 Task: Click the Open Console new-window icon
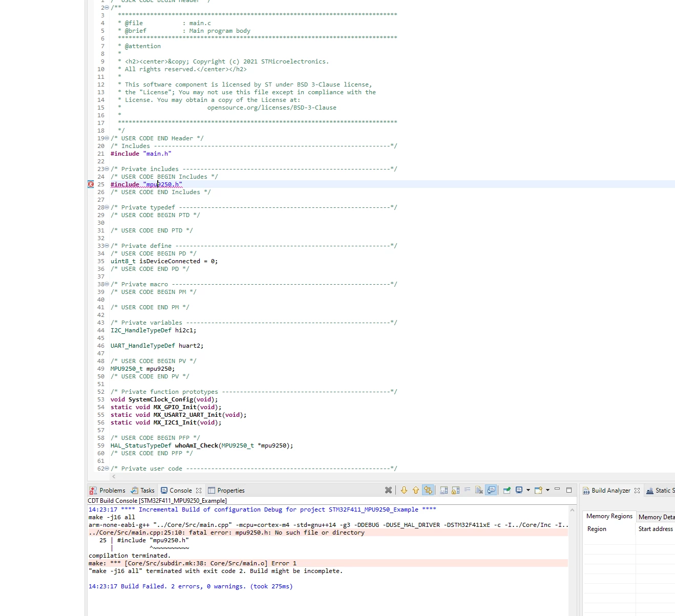click(538, 490)
